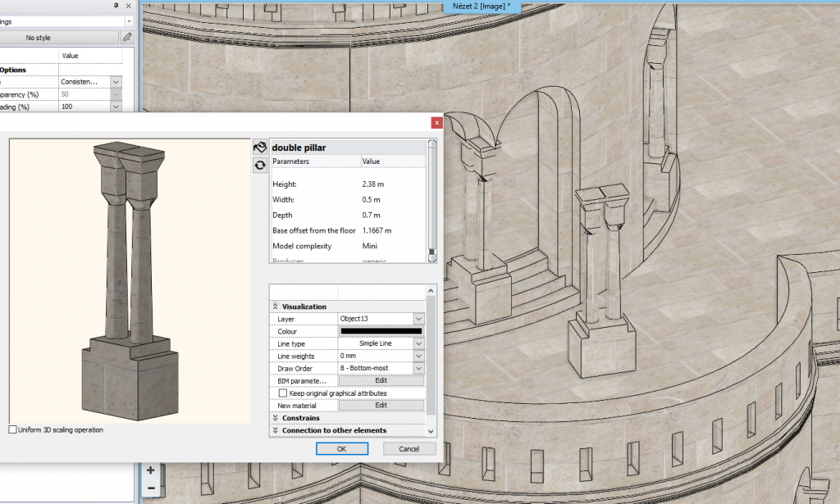840x504 pixels.
Task: Close the double pillar dialog
Action: pyautogui.click(x=437, y=122)
